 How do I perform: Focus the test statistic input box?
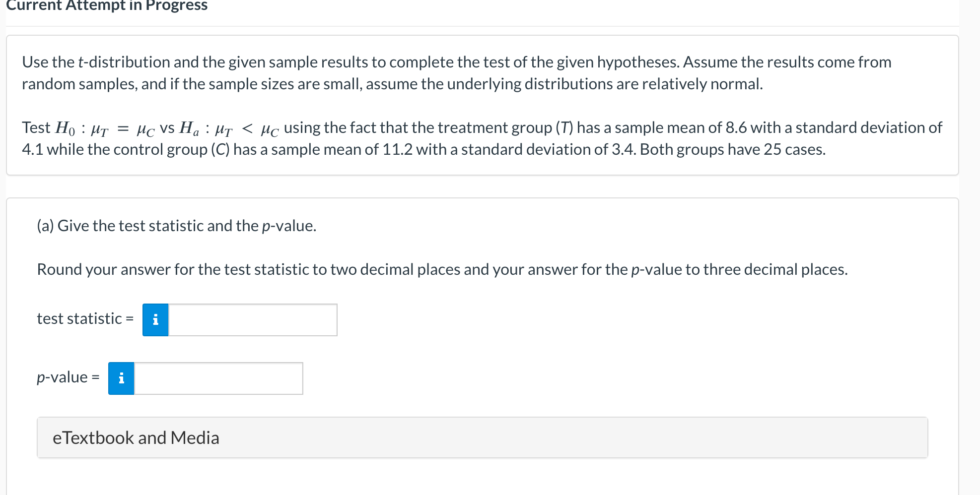[x=252, y=320]
